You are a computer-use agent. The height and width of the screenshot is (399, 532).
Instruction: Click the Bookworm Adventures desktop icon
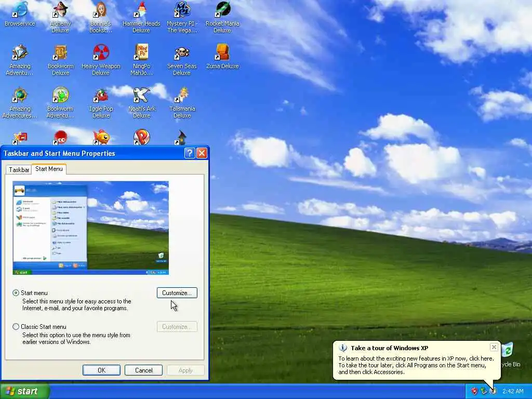tap(60, 102)
